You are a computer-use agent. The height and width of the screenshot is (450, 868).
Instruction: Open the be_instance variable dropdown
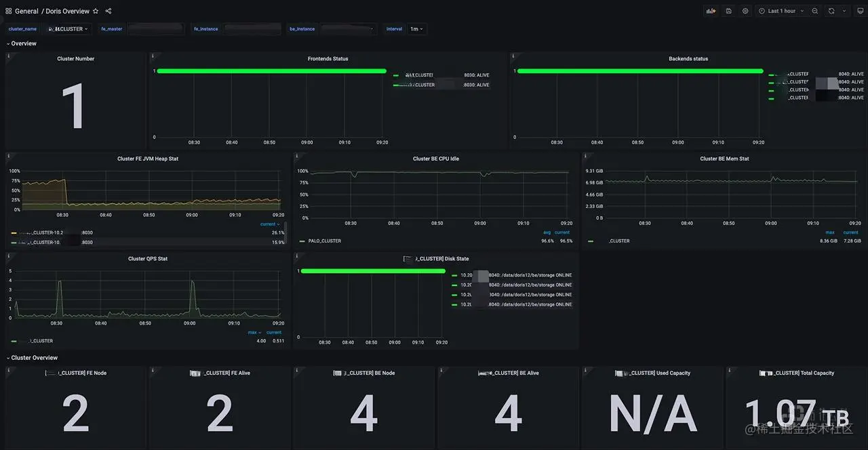[348, 29]
